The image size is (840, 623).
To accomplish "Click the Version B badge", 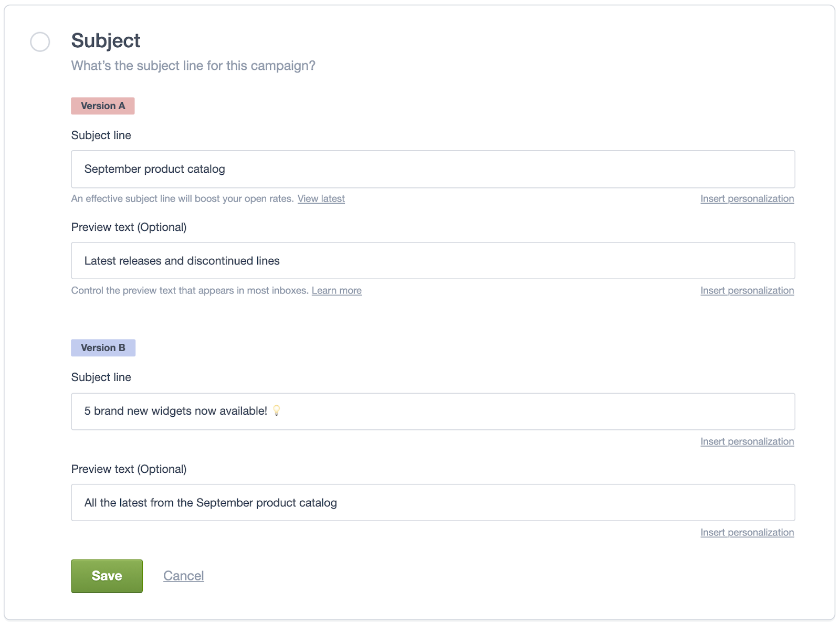I will click(103, 348).
